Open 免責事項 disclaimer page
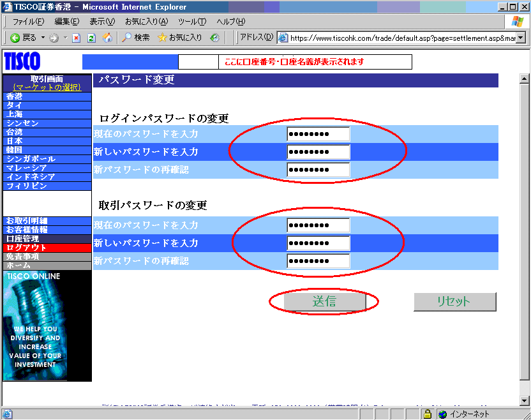This screenshot has height=420, width=531. [x=47, y=257]
